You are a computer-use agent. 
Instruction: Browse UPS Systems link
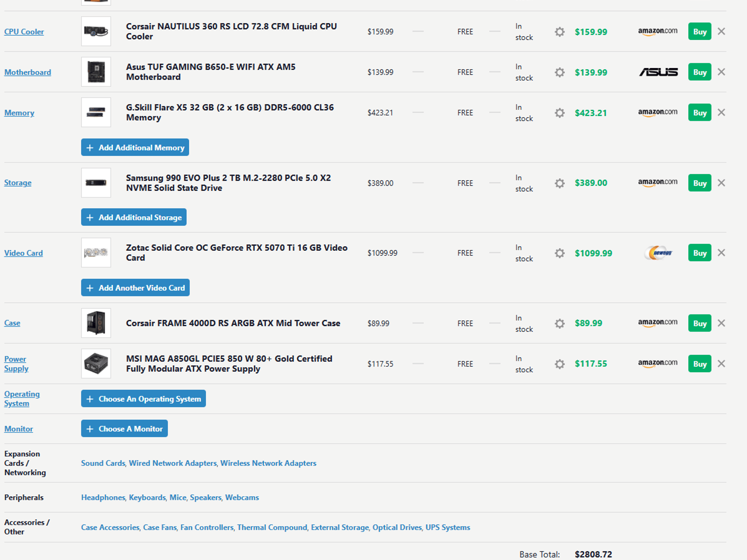point(448,527)
